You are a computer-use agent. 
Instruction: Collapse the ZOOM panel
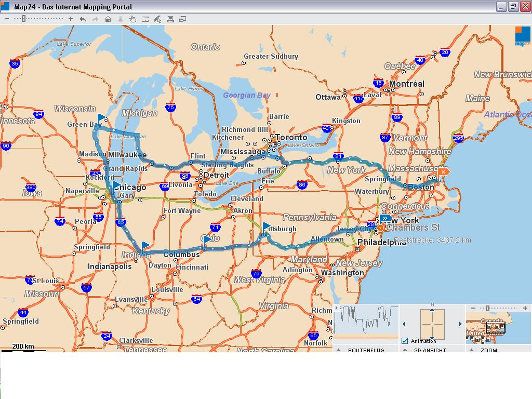coord(472,350)
